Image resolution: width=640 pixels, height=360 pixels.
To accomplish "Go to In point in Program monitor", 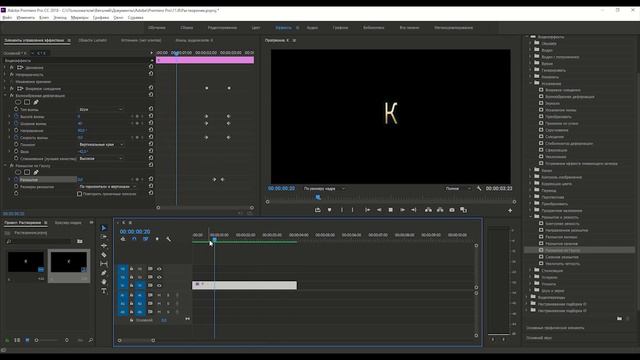I will (x=367, y=210).
